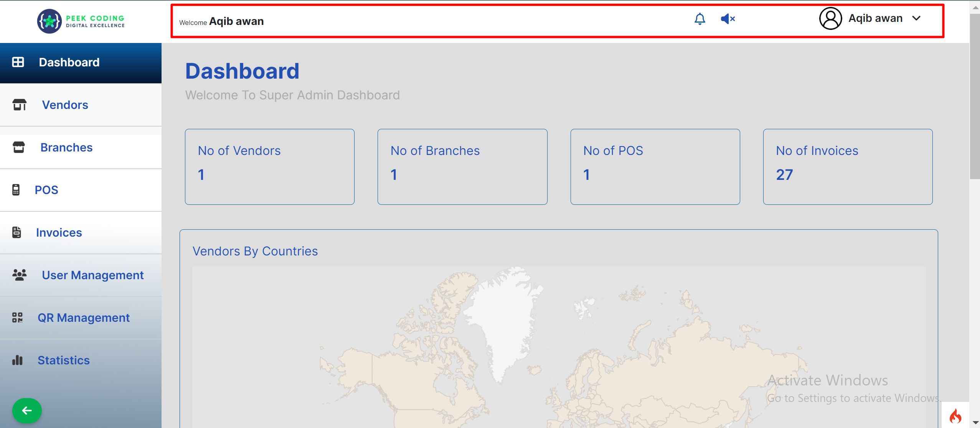Open the No of Invoices card

[x=848, y=166]
